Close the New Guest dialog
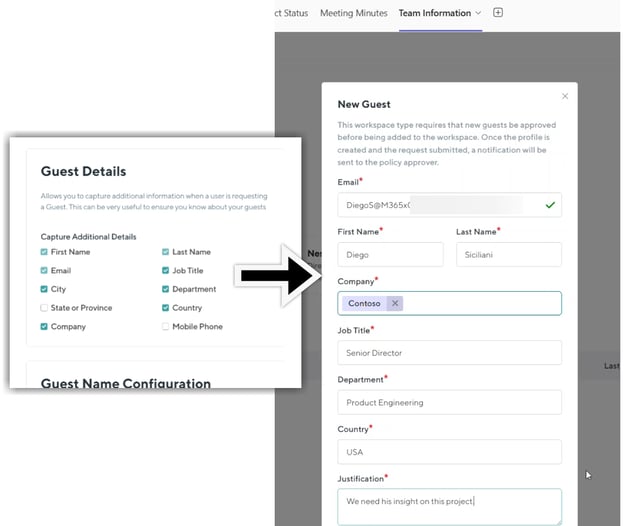The image size is (627, 526). (x=565, y=96)
